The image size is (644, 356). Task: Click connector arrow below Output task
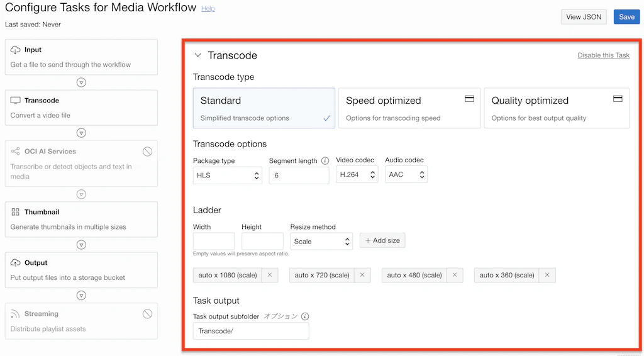[81, 296]
